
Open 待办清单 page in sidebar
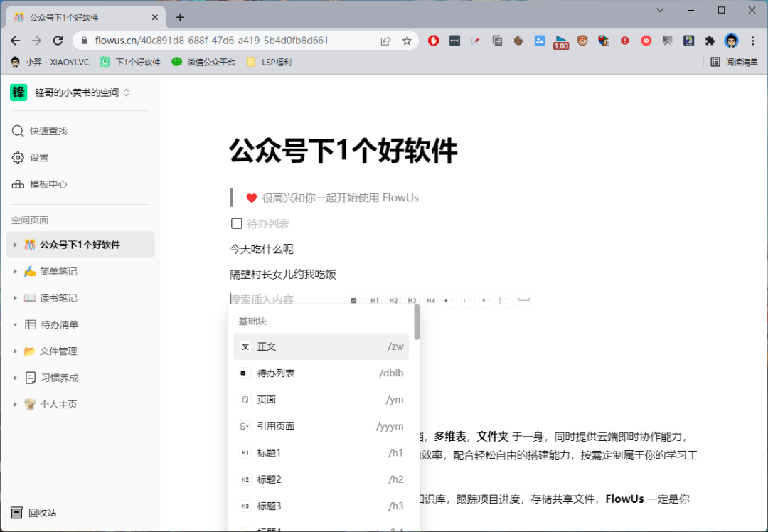pyautogui.click(x=59, y=325)
